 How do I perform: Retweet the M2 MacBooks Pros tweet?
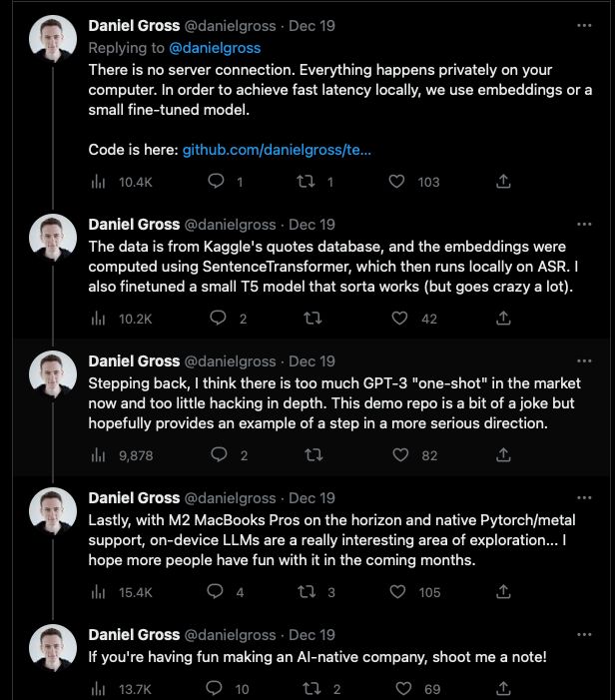click(x=306, y=592)
